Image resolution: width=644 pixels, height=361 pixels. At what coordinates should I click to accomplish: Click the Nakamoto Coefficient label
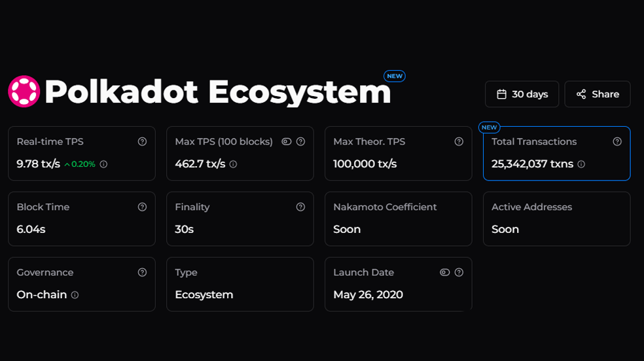[385, 207]
